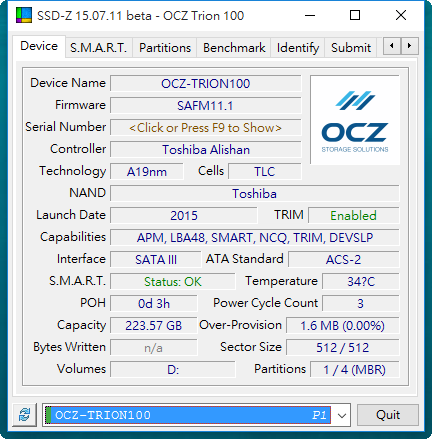
Task: Click the Temperature value 34?C
Action: (x=361, y=282)
